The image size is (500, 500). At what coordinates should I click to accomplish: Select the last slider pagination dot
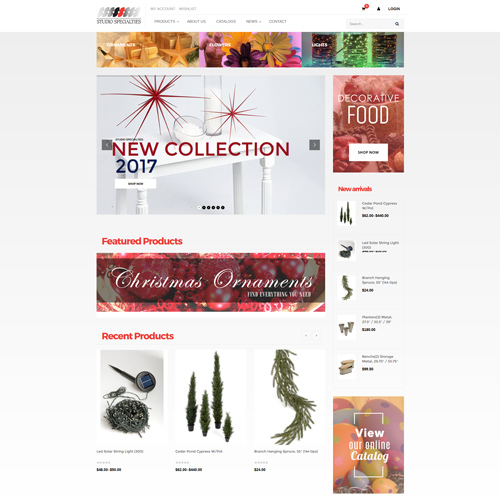tap(223, 207)
